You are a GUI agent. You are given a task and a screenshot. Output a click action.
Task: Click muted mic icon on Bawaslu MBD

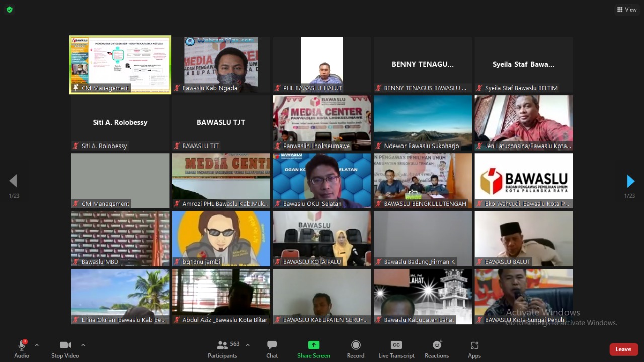click(76, 262)
